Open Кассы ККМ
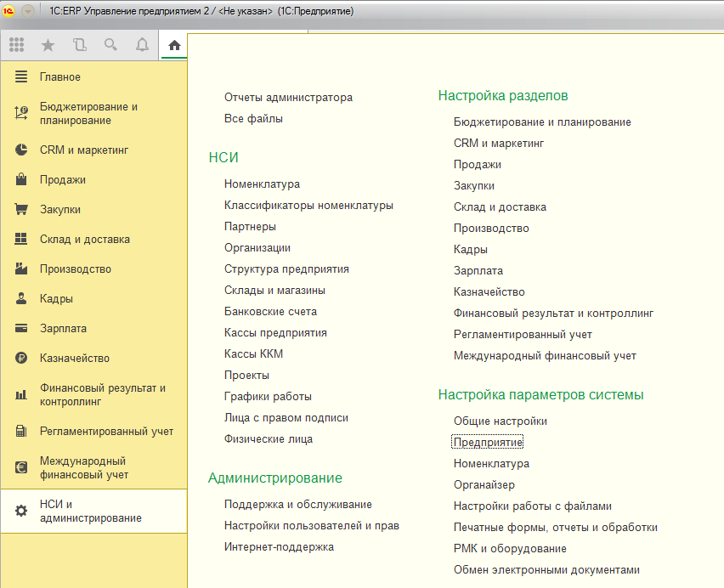 point(253,354)
